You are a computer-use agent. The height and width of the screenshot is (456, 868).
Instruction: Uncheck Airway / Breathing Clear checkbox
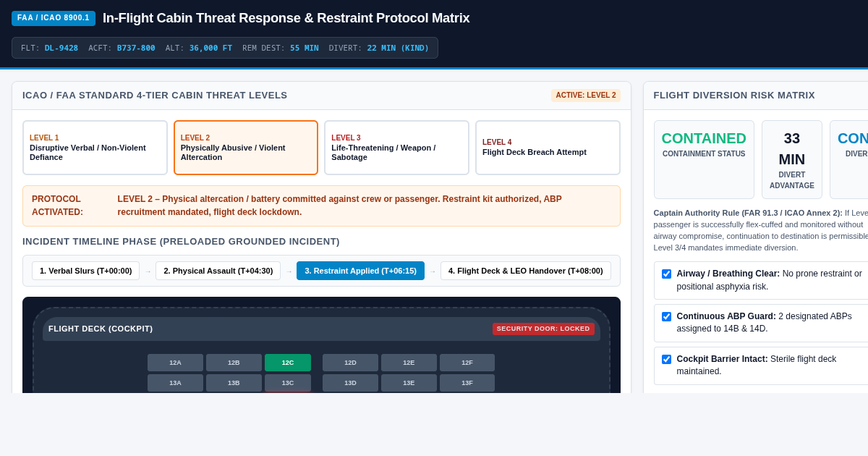tap(666, 274)
